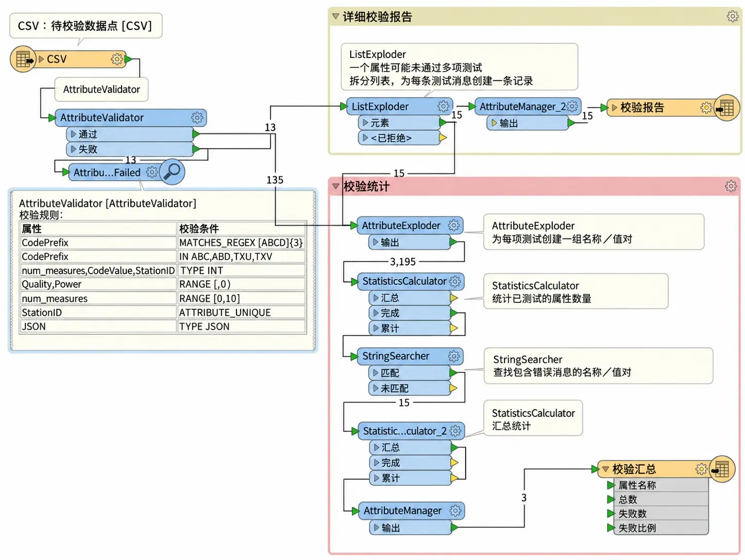Viewport: 745px width, 560px height.
Task: Click the AttributeExploder annotation note
Action: [594, 232]
